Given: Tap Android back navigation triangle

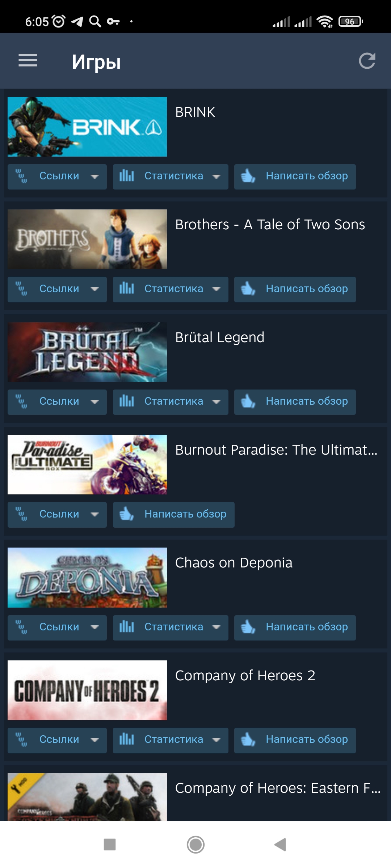Looking at the screenshot, I should click(x=280, y=844).
